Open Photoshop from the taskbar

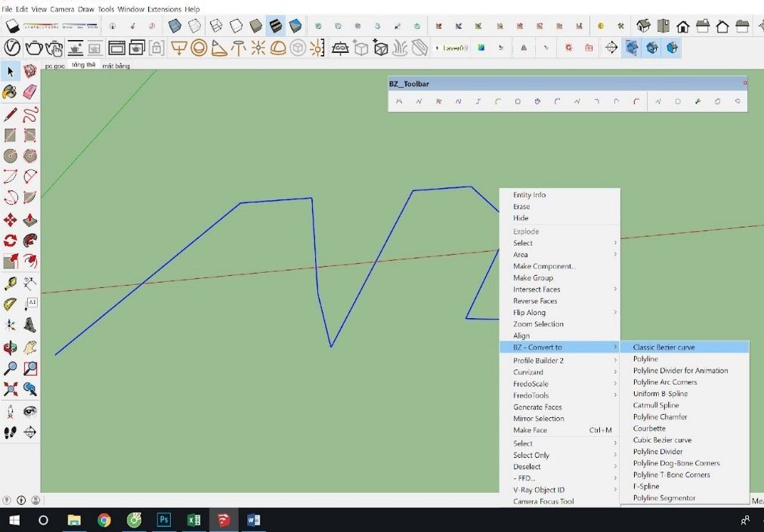click(163, 520)
